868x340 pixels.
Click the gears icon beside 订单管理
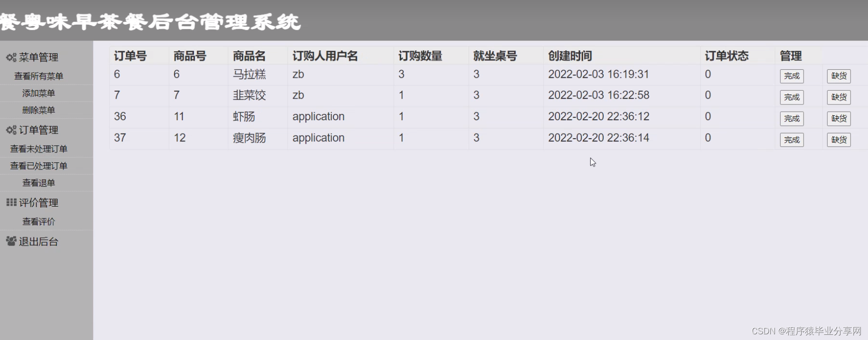[11, 130]
